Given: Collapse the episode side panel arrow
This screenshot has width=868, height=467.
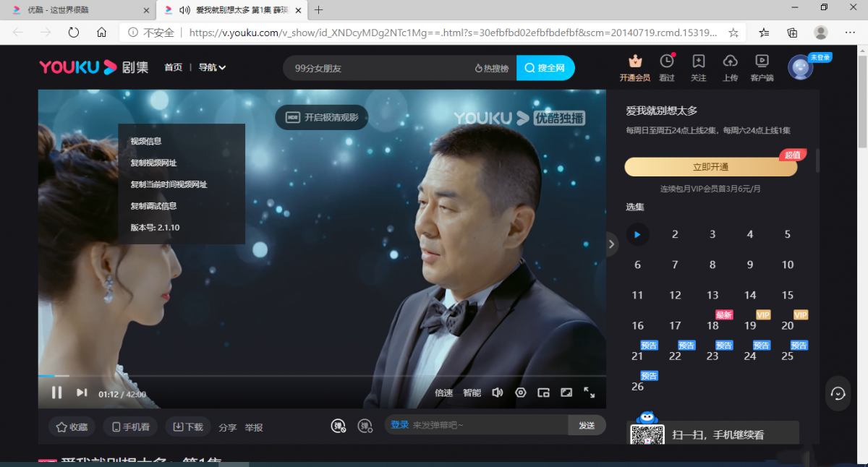Looking at the screenshot, I should tap(611, 244).
